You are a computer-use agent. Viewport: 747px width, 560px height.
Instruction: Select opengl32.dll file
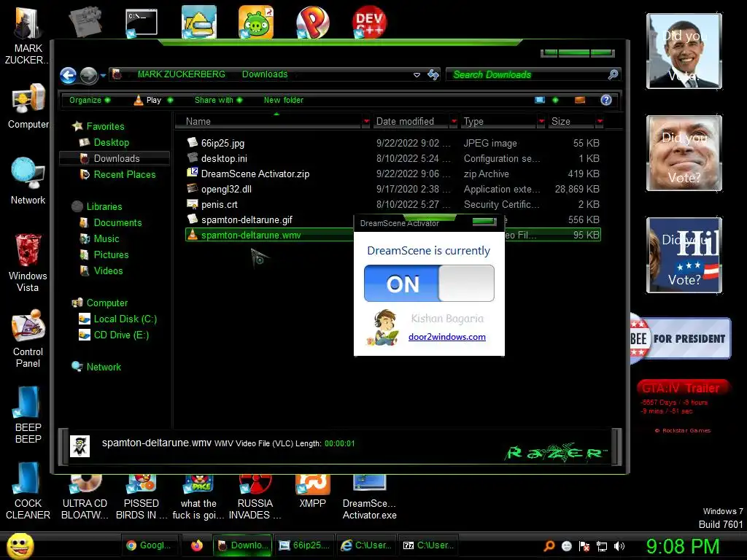tap(393, 189)
